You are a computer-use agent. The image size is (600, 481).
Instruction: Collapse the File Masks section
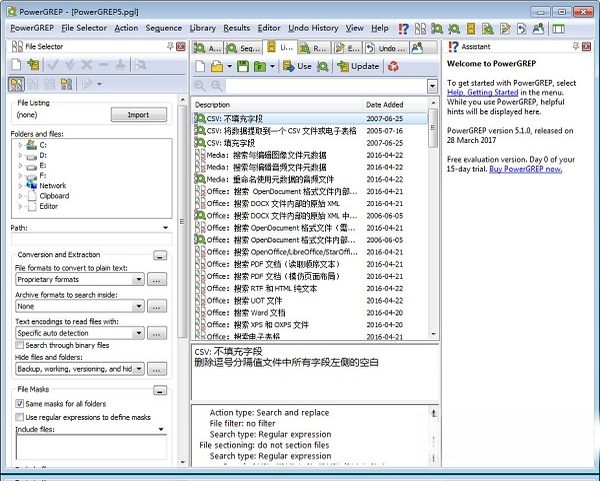[160, 390]
